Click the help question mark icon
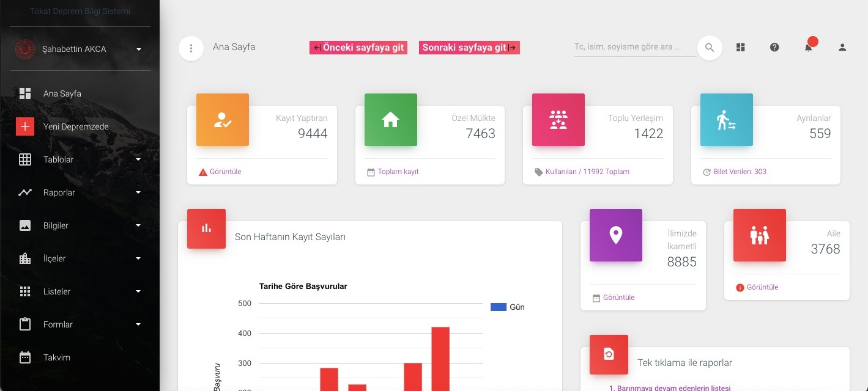Image resolution: width=868 pixels, height=391 pixels. click(x=774, y=47)
